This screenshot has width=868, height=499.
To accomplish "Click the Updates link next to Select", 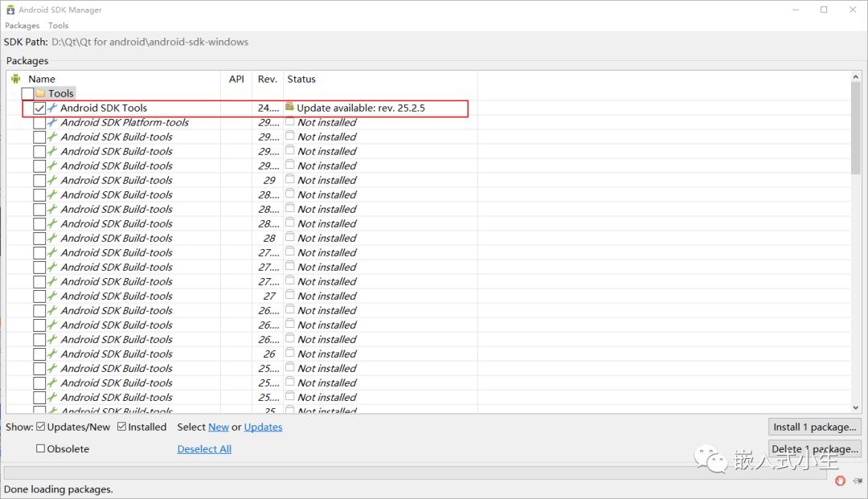I will coord(263,427).
